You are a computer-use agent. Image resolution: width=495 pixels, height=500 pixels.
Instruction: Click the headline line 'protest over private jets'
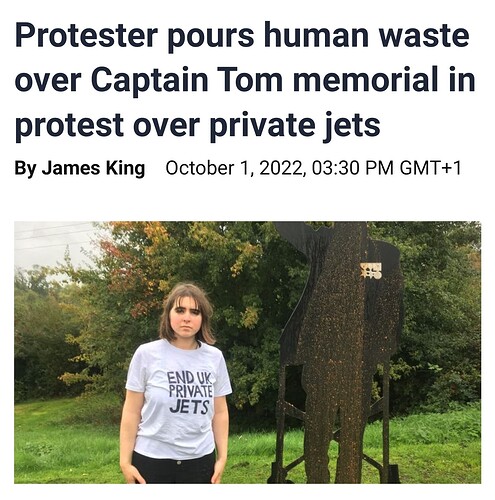pos(197,125)
